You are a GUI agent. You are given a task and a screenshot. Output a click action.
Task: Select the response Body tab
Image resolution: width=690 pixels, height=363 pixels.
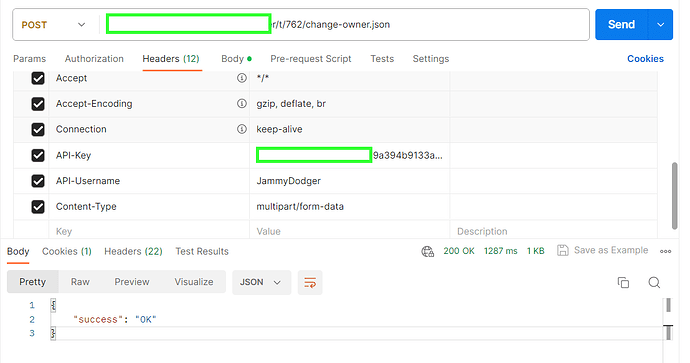(x=18, y=251)
